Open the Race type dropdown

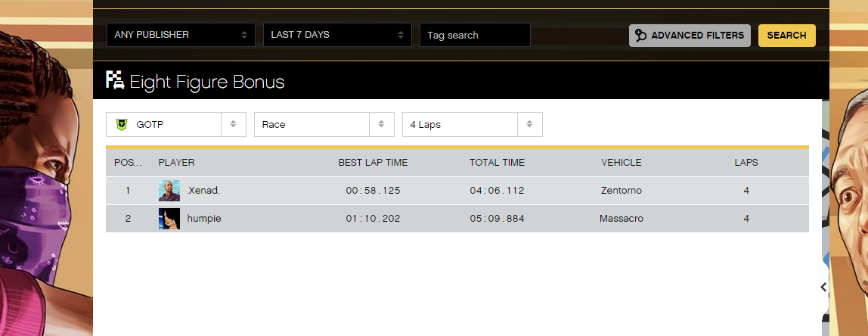coord(324,125)
